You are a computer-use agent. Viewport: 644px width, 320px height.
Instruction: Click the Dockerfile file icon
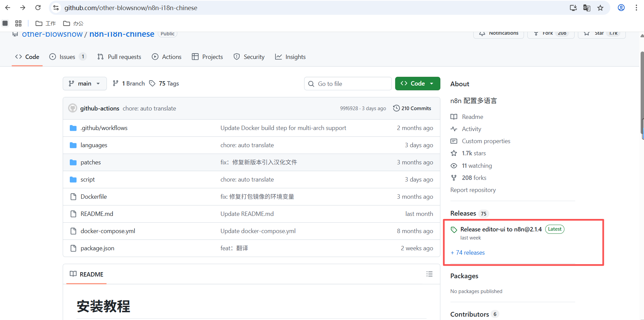[x=73, y=197]
